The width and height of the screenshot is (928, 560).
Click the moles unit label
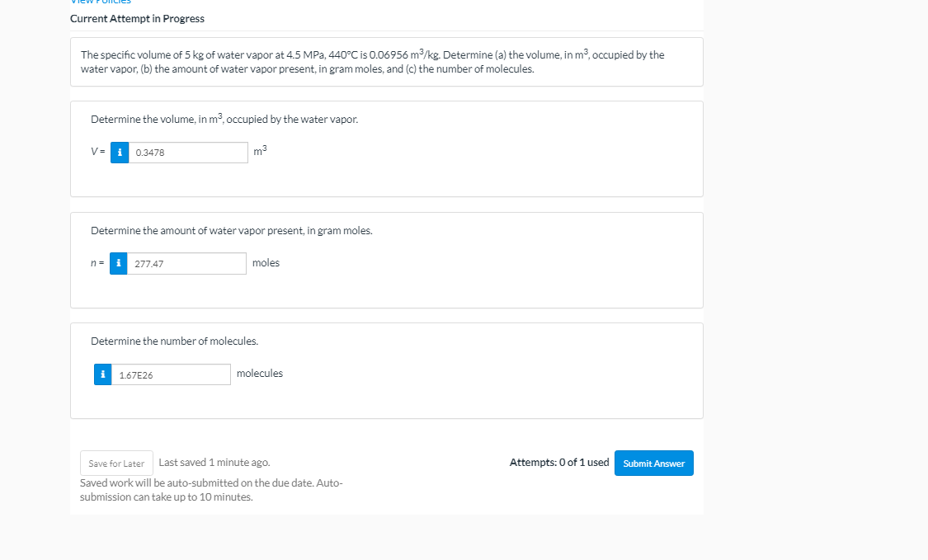pos(266,263)
